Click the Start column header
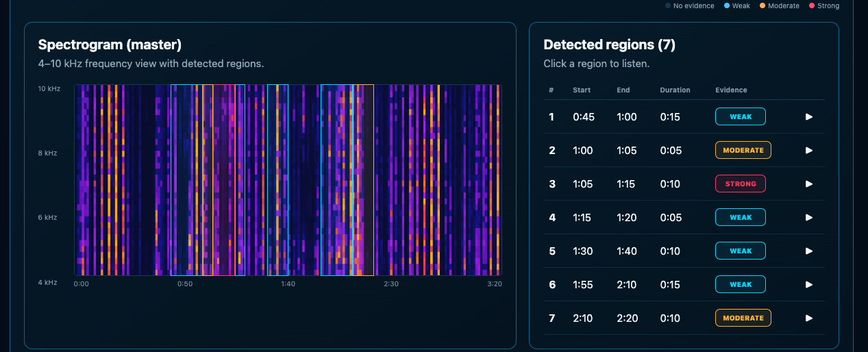Screen dimensions: 868x352 click(582, 90)
